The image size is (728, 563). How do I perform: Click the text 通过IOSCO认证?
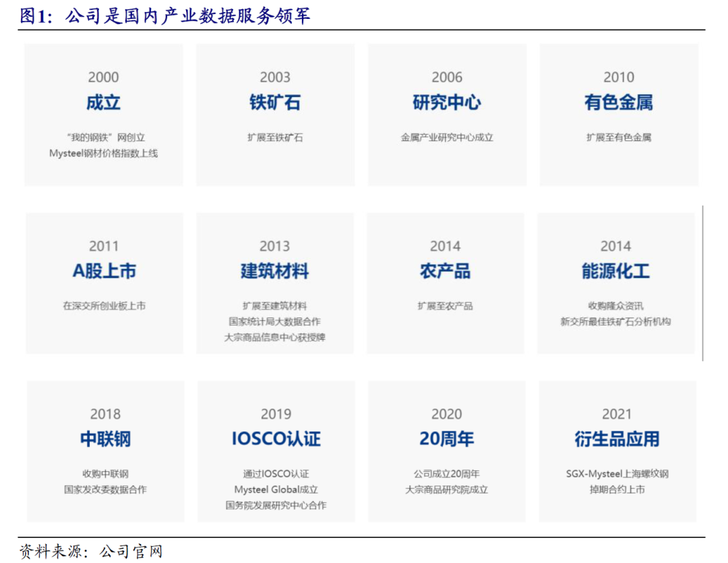tap(276, 474)
